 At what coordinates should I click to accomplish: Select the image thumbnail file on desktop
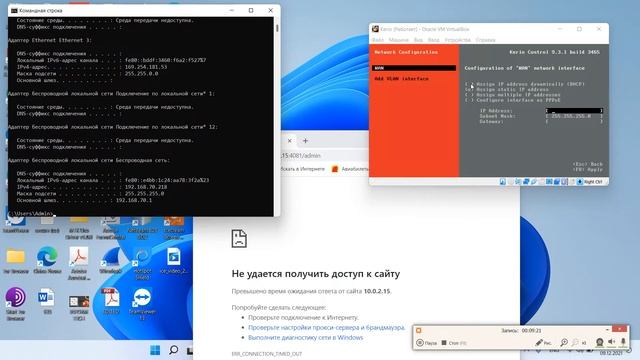79,302
